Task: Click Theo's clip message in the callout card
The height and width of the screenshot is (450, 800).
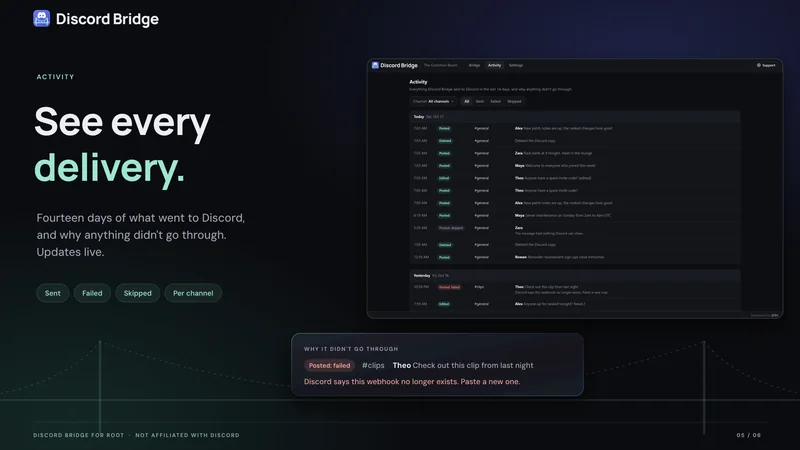Action: coord(463,365)
